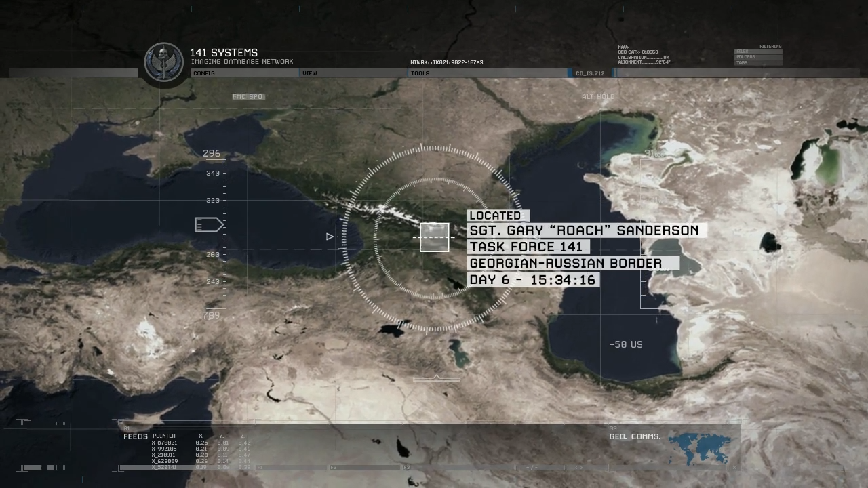Open the VIEW menu

tap(310, 73)
